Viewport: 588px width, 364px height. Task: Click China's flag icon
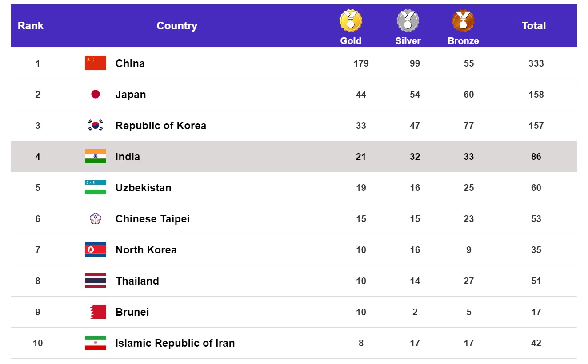(x=96, y=63)
